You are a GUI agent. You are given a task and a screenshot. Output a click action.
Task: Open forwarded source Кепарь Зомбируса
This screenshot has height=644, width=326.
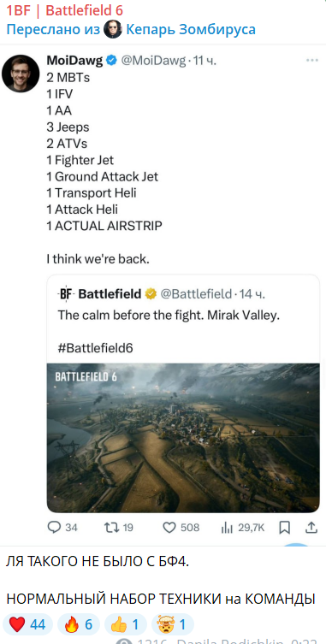(191, 29)
